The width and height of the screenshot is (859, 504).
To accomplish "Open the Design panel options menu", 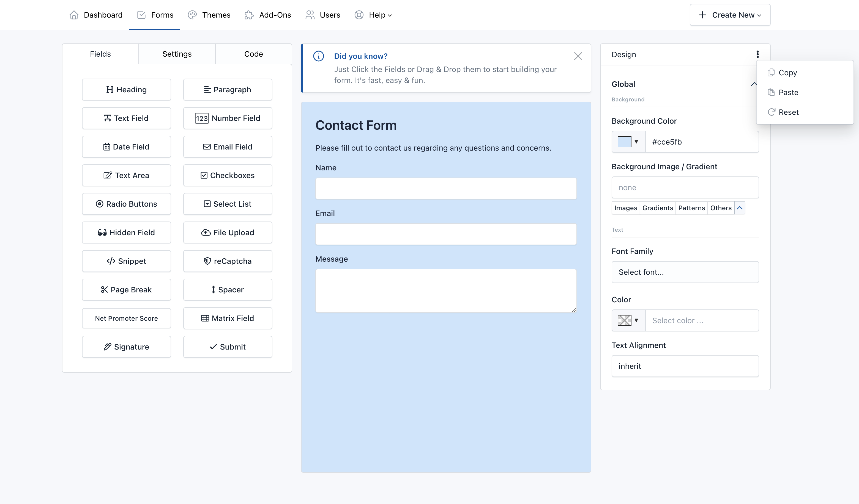I will [757, 54].
